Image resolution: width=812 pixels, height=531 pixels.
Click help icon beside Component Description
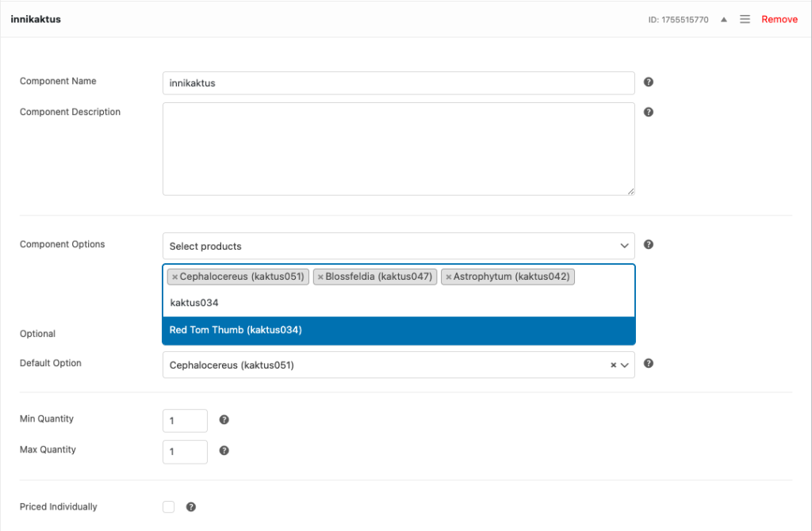(x=649, y=113)
